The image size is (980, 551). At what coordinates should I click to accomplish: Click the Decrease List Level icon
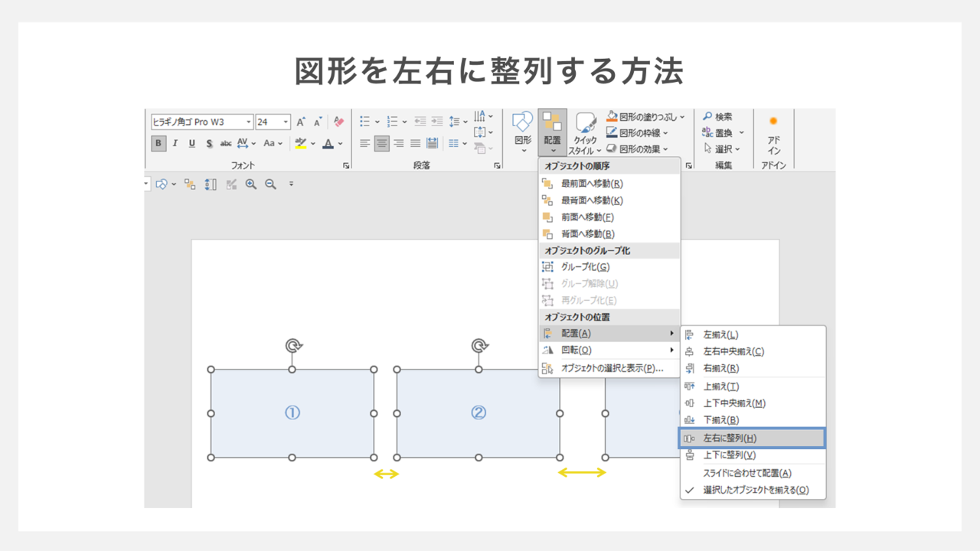(420, 122)
